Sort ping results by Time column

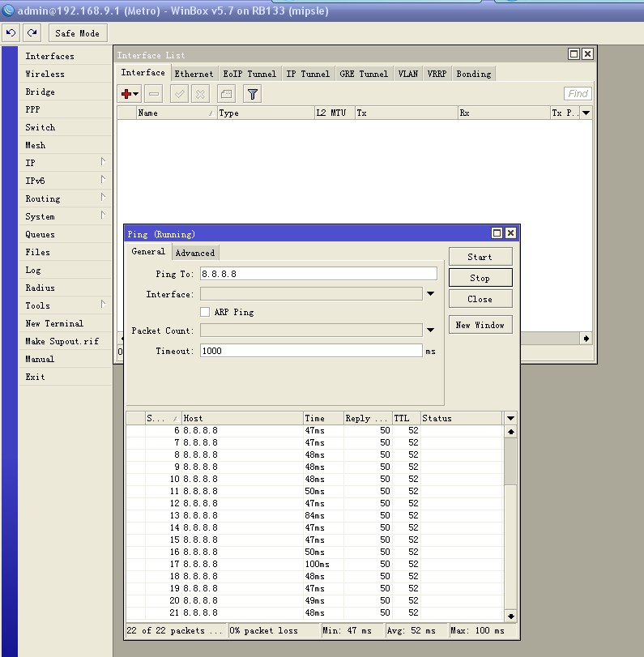tap(323, 418)
